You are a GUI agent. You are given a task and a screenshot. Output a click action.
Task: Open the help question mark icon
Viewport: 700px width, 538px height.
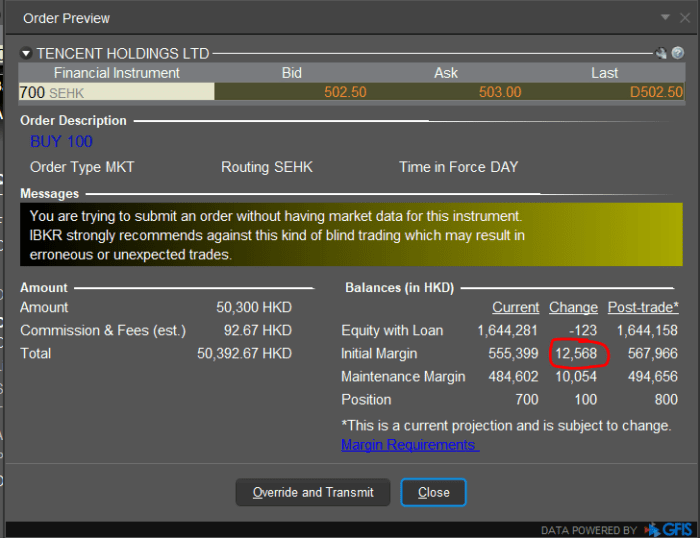(x=678, y=53)
